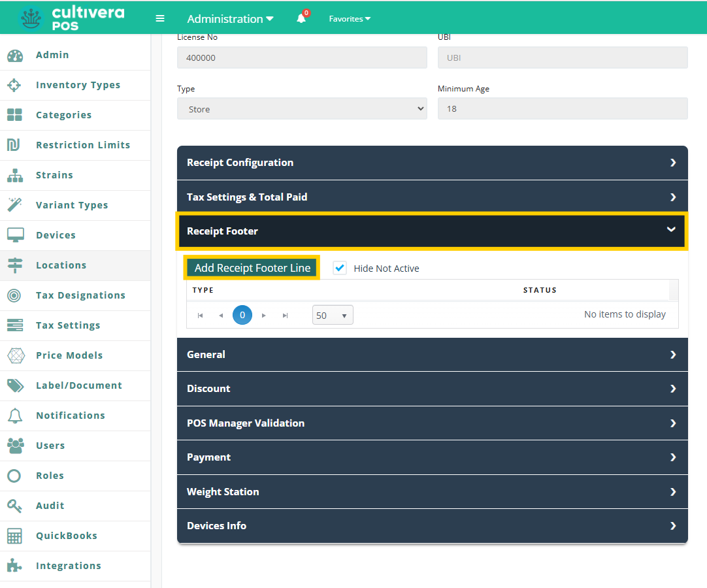707x588 pixels.
Task: Click the notification bell icon
Action: (x=301, y=19)
